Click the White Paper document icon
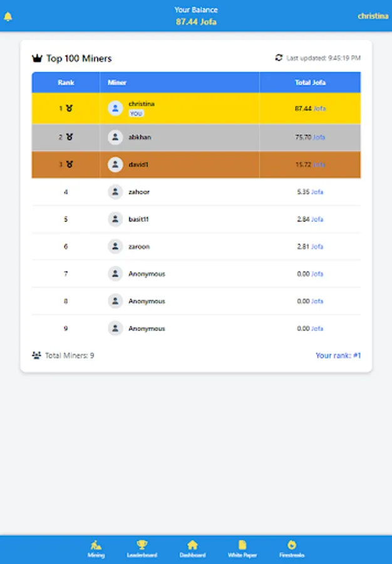Screen dimensions: 392x564 pyautogui.click(x=241, y=545)
